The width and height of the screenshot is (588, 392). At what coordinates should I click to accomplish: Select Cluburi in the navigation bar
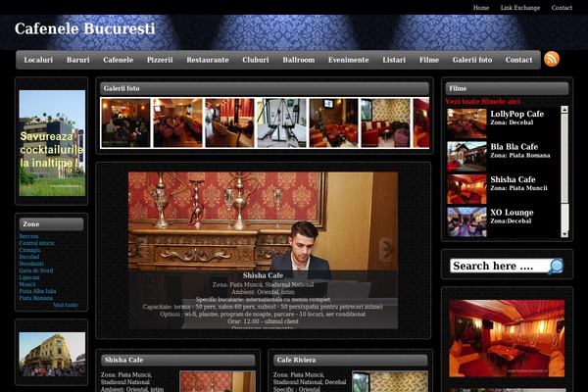256,60
